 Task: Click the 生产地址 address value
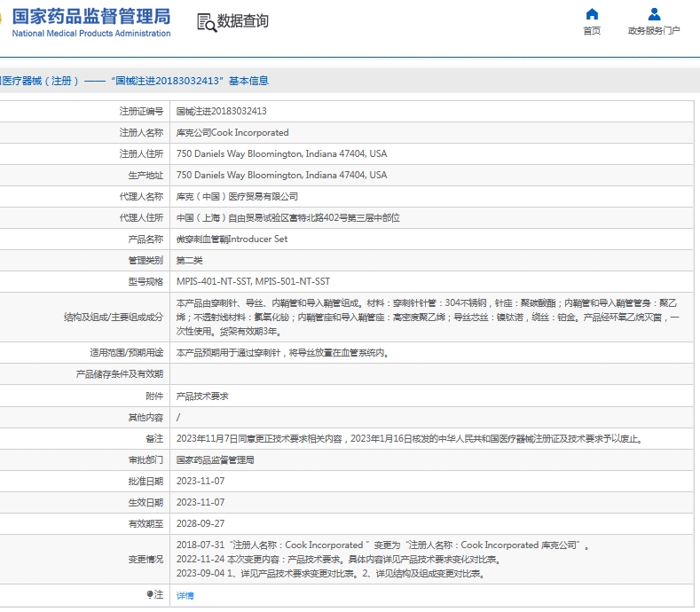tap(282, 175)
